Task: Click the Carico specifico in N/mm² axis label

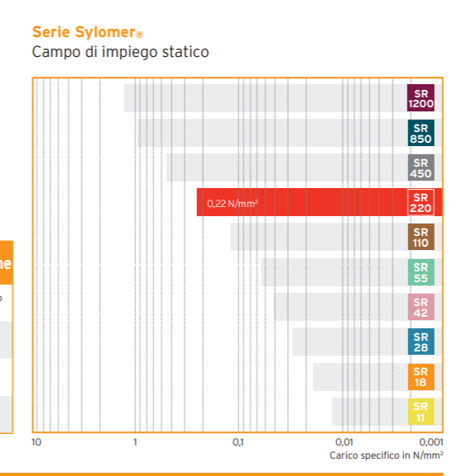Action: pyautogui.click(x=386, y=455)
